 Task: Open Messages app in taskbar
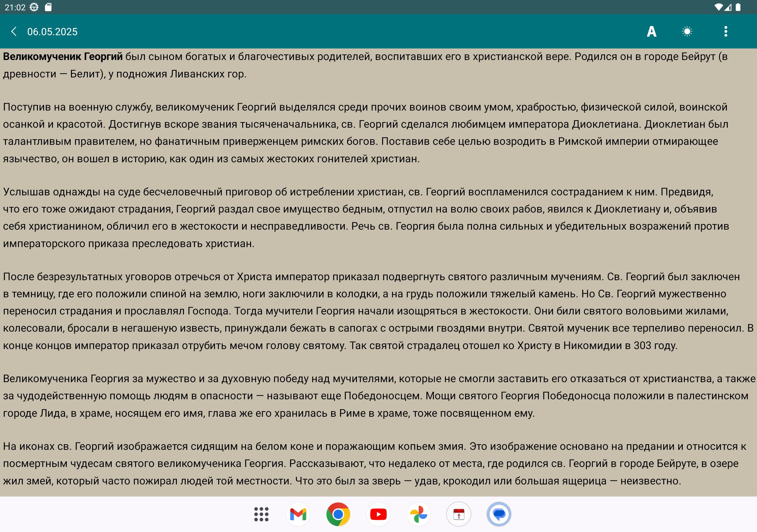499,514
